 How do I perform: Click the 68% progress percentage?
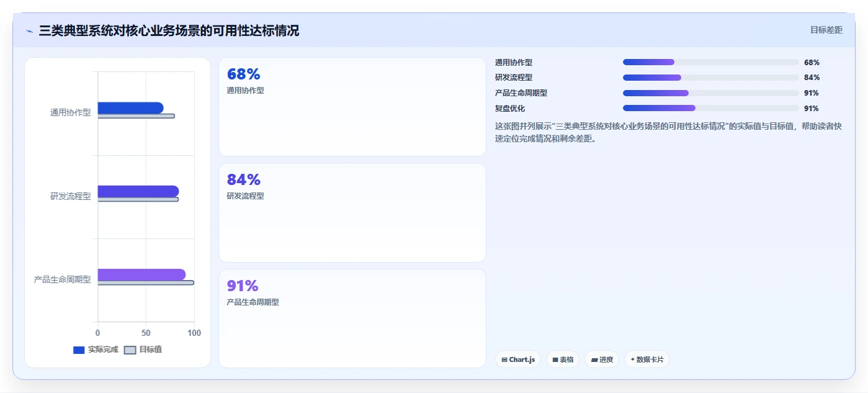click(812, 63)
